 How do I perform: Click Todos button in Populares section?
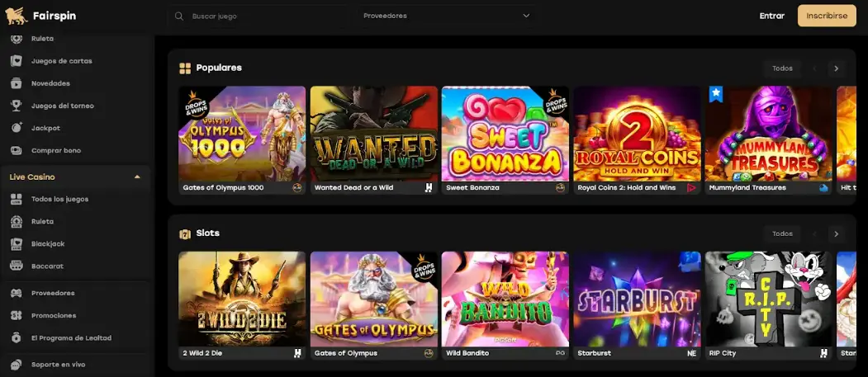point(782,68)
